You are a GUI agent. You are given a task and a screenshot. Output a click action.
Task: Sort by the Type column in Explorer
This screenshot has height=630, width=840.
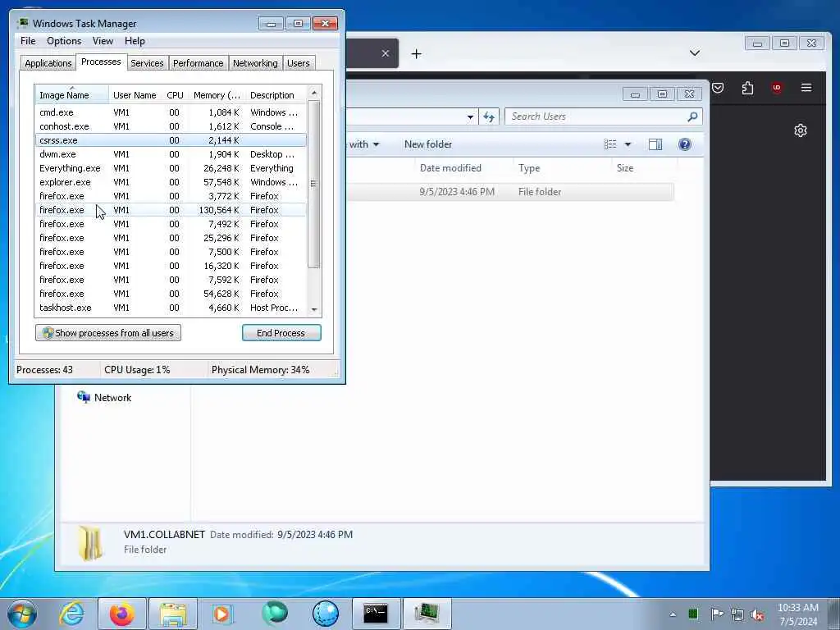pos(562,167)
